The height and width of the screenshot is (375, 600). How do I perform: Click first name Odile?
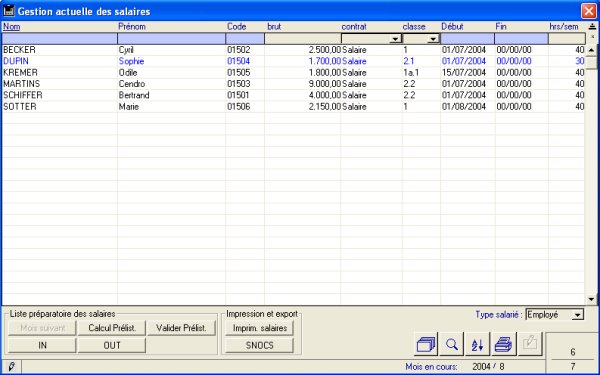click(x=128, y=72)
